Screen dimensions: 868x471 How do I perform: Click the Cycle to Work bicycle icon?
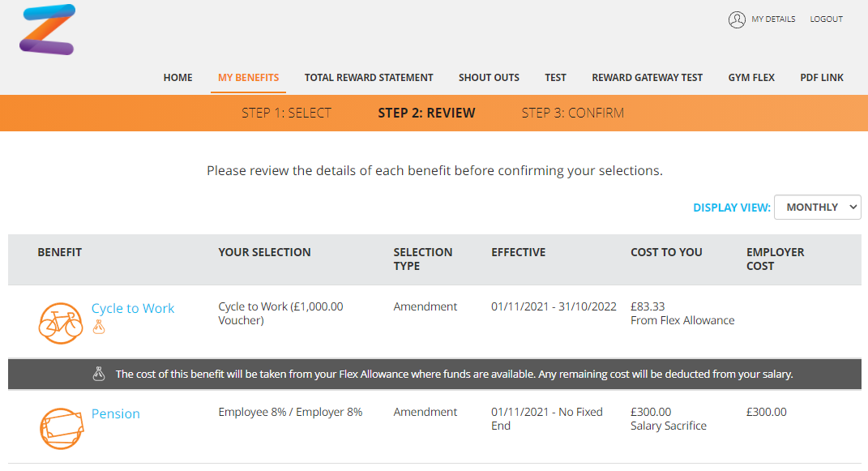click(x=60, y=323)
